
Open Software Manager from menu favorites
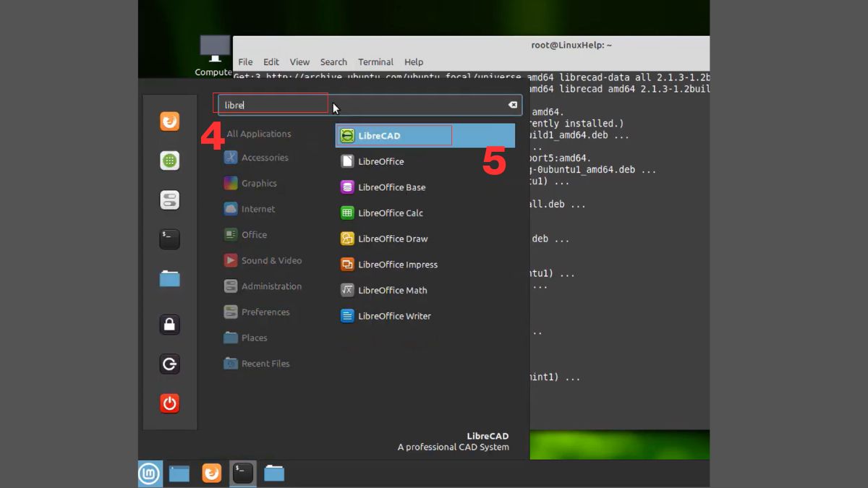(x=170, y=160)
